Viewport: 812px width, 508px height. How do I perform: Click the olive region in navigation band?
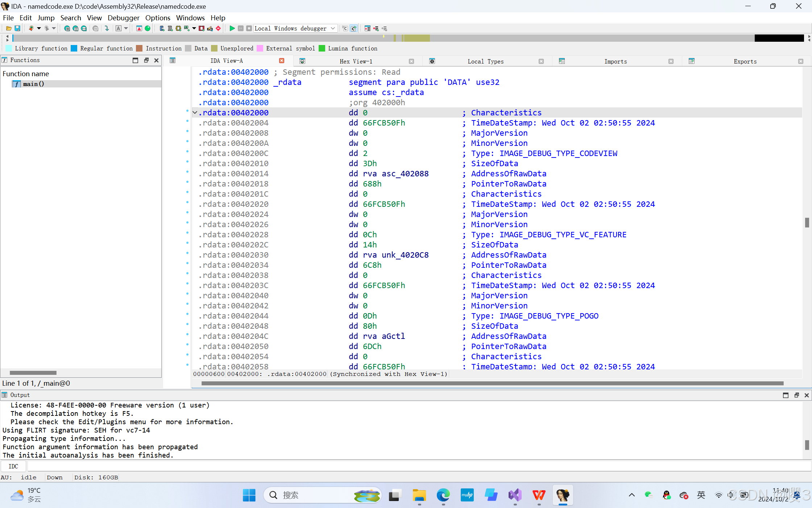[x=417, y=38]
